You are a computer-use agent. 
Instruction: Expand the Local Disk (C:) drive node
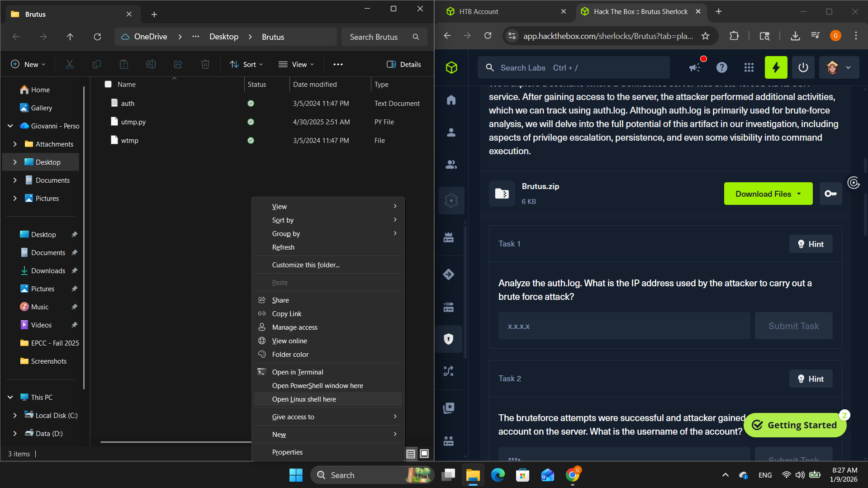point(15,415)
